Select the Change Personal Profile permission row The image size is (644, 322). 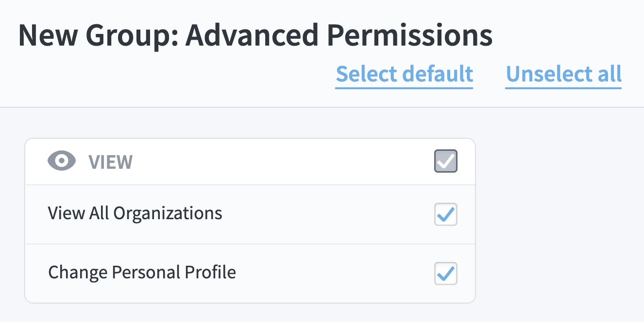tap(250, 274)
